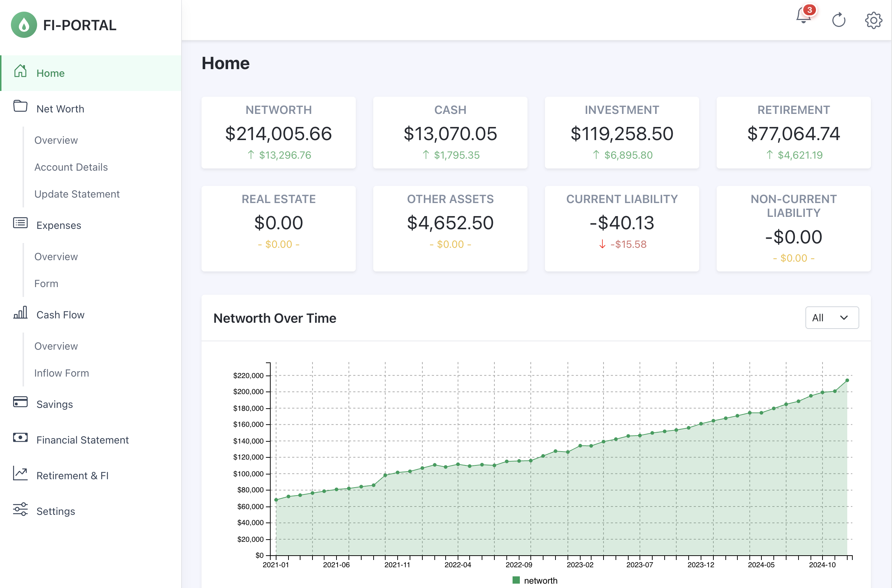Expand the Net Worth menu item

coord(91,109)
